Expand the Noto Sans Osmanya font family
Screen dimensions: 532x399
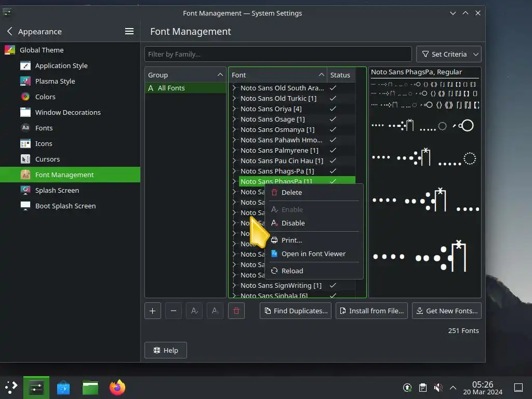234,129
